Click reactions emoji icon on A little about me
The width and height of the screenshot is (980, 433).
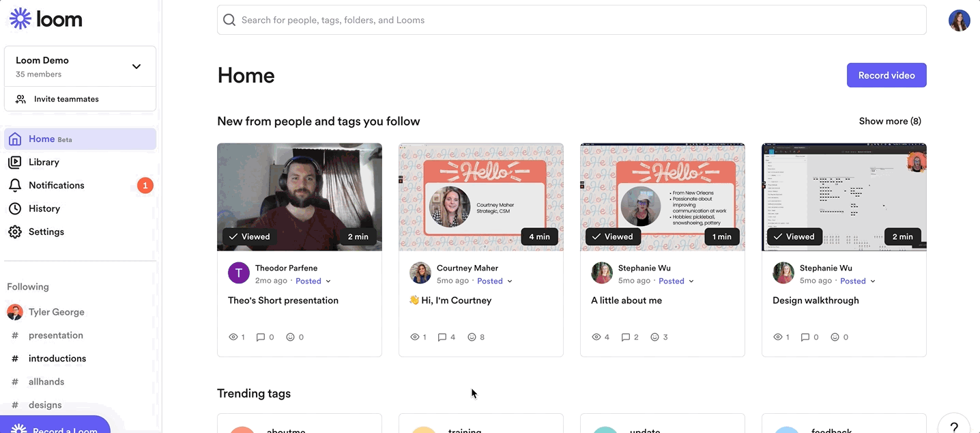coord(654,337)
